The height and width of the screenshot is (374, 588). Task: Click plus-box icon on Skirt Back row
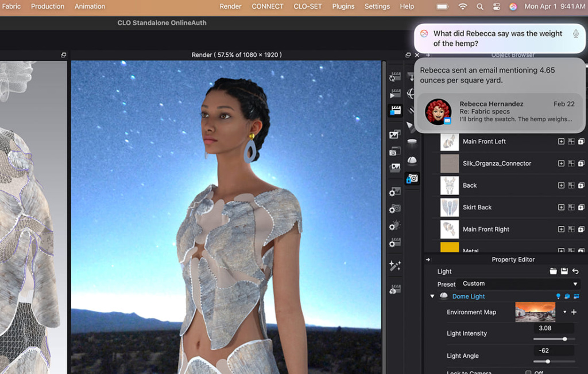pos(561,207)
